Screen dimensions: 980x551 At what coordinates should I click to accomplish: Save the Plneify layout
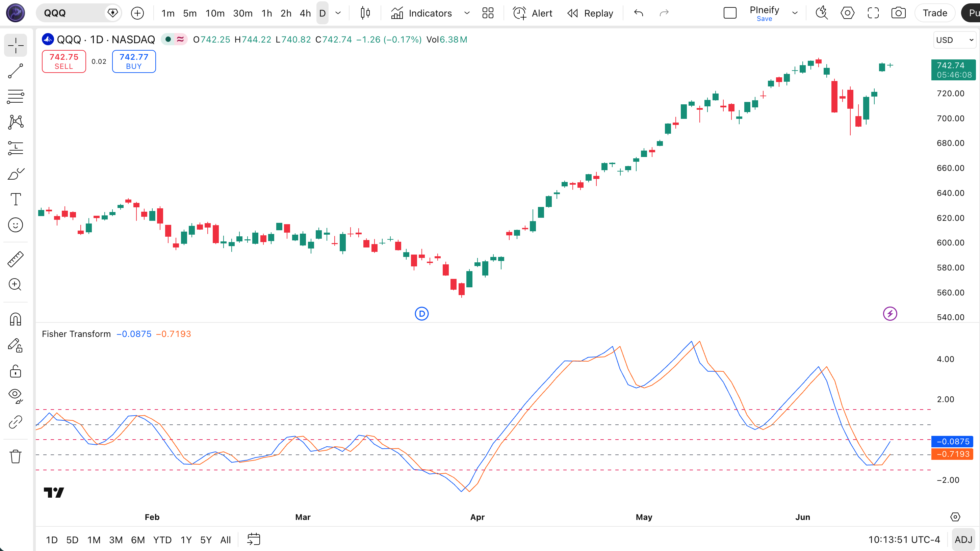pyautogui.click(x=764, y=19)
